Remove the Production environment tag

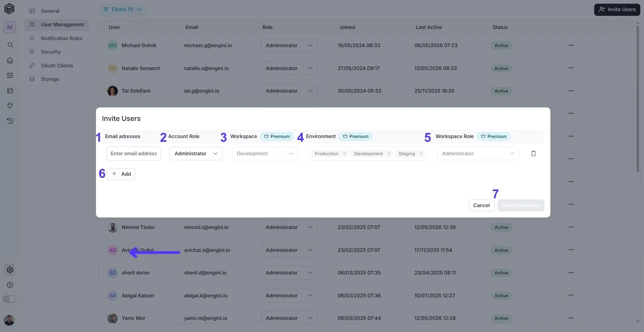(344, 154)
